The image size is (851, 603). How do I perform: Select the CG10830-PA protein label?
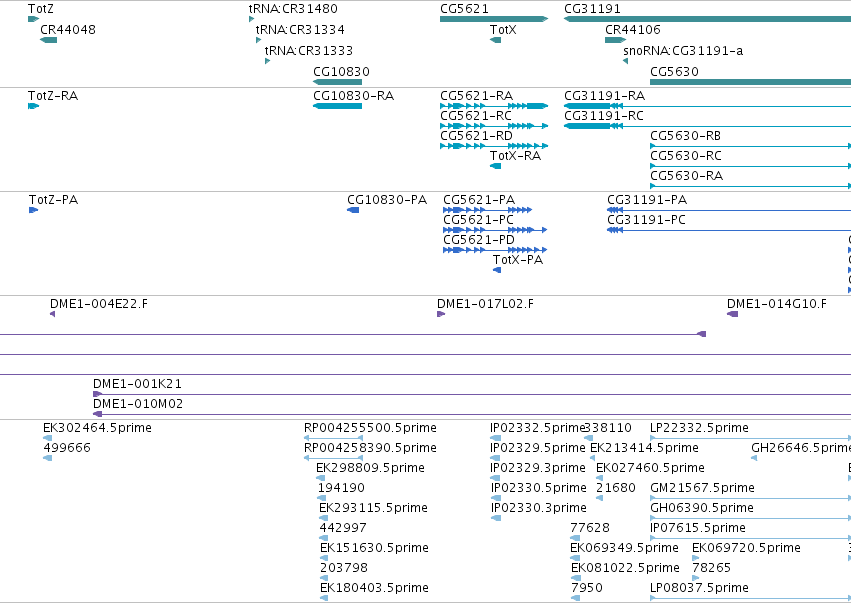click(387, 200)
